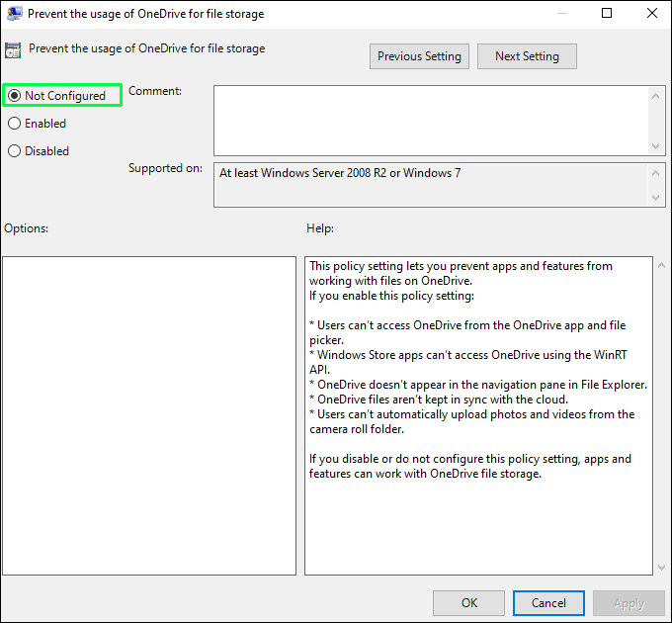
Task: Select the Enabled radio button
Action: pyautogui.click(x=15, y=124)
